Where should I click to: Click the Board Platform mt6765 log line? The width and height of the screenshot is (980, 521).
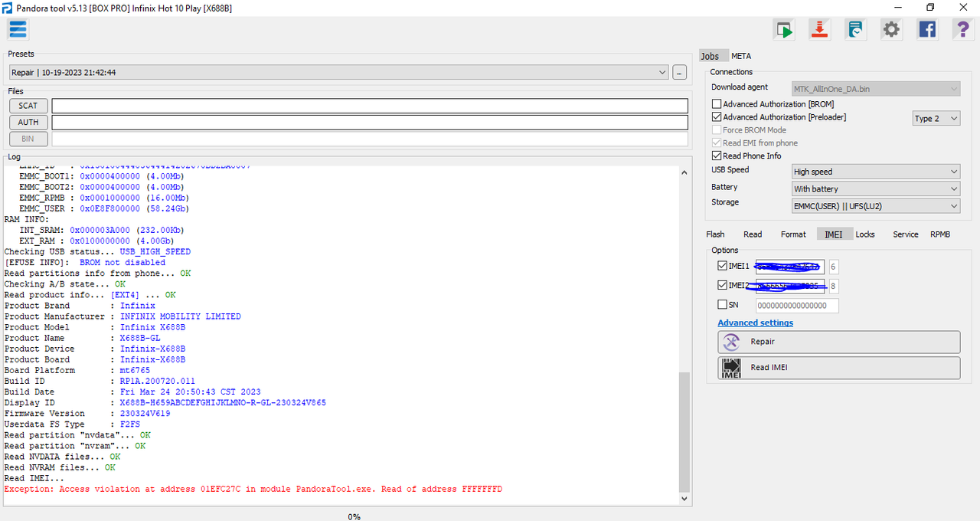(77, 371)
